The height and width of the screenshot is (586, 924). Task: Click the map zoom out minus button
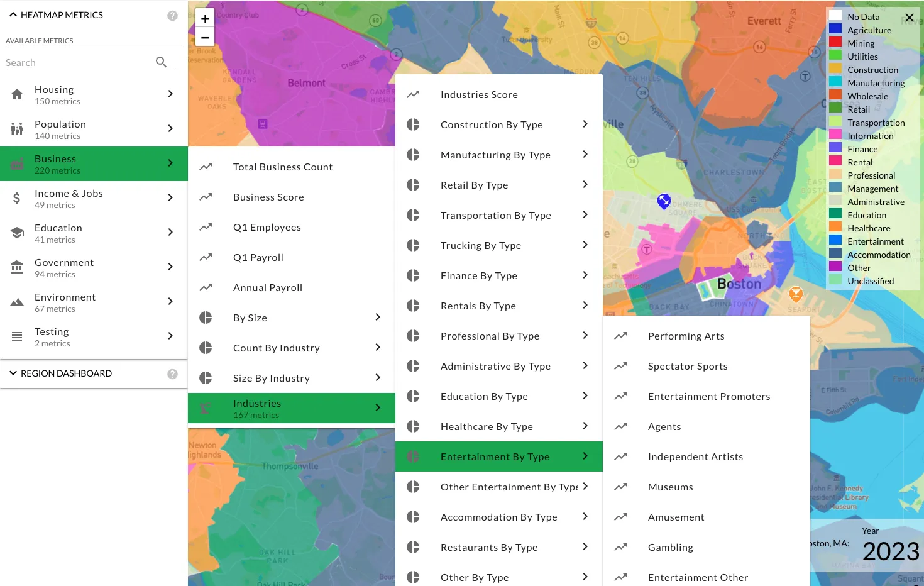205,37
